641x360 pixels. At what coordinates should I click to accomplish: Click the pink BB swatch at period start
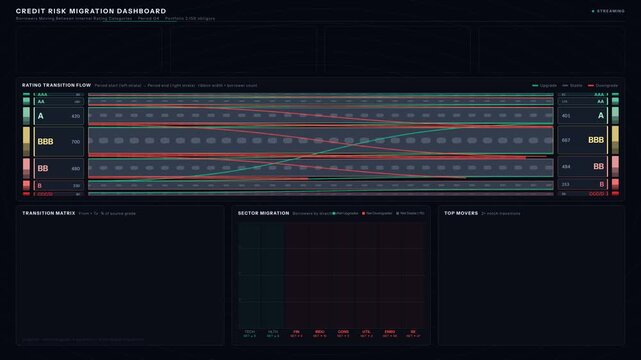(27, 168)
